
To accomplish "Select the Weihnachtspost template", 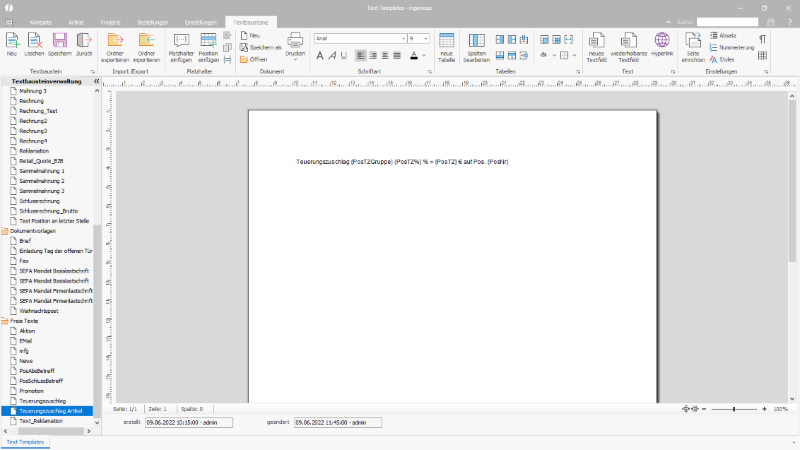I will [x=39, y=311].
